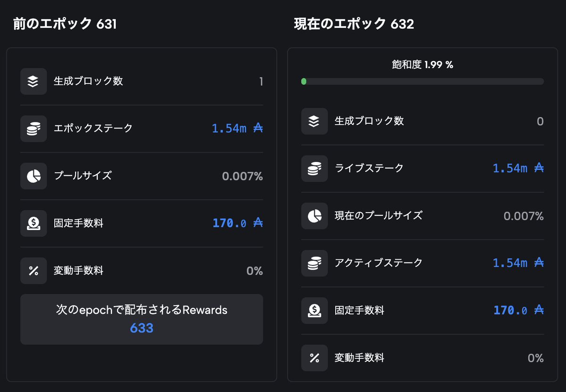Image resolution: width=566 pixels, height=392 pixels.
Task: Click the coins icon next to ライブステーク
Action: click(x=314, y=169)
